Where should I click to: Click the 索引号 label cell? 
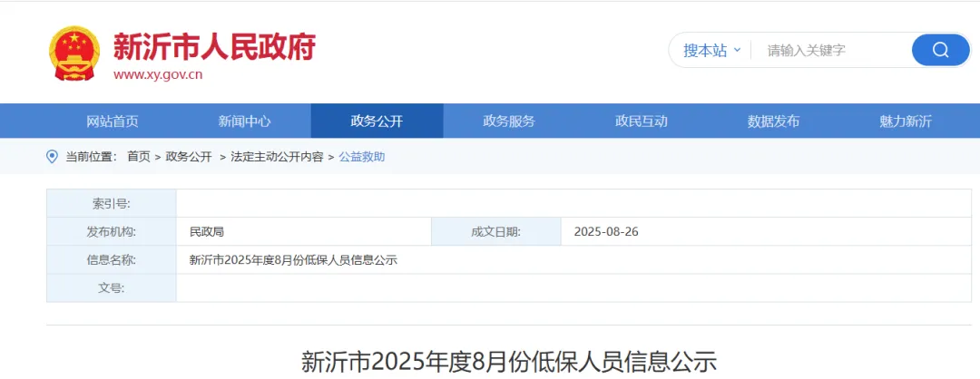(x=112, y=203)
